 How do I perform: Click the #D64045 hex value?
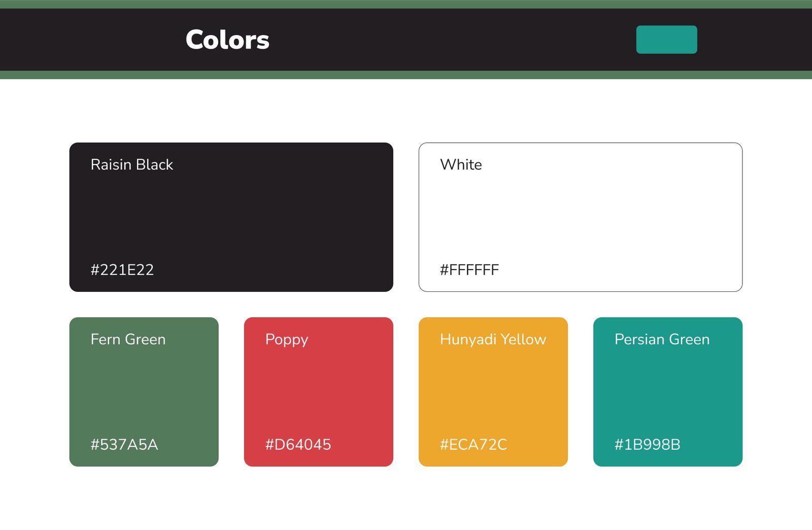(x=298, y=444)
